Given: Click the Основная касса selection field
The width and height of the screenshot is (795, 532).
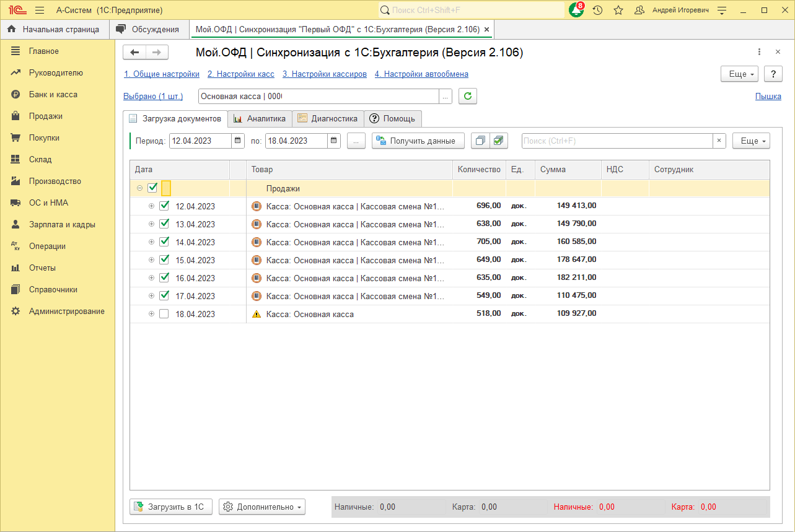Looking at the screenshot, I should (318, 96).
